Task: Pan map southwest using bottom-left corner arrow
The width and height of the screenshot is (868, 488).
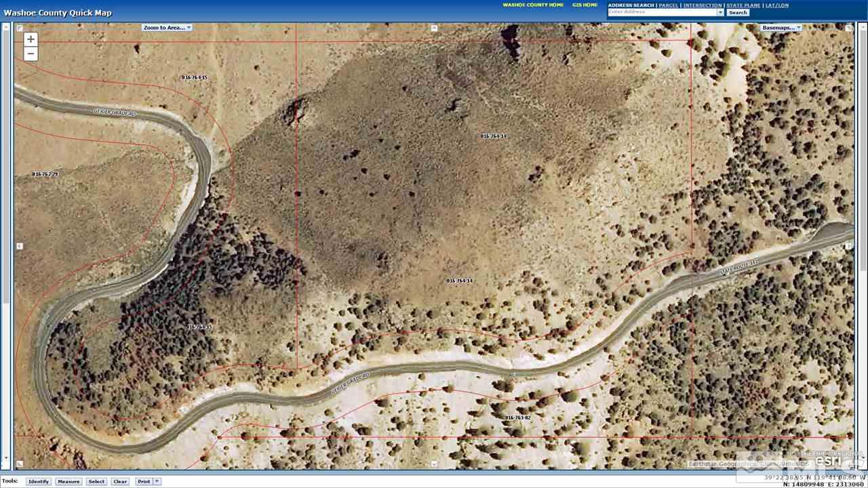Action: tap(19, 464)
